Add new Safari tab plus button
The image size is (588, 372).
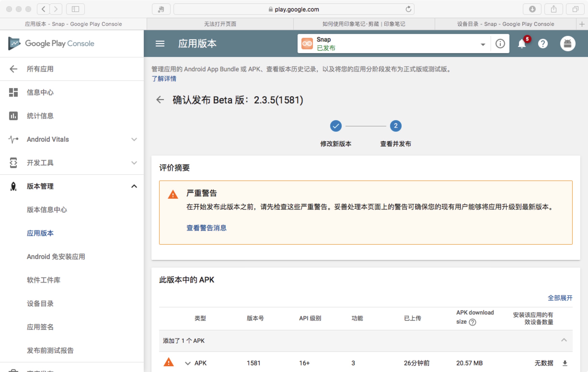[x=582, y=24]
